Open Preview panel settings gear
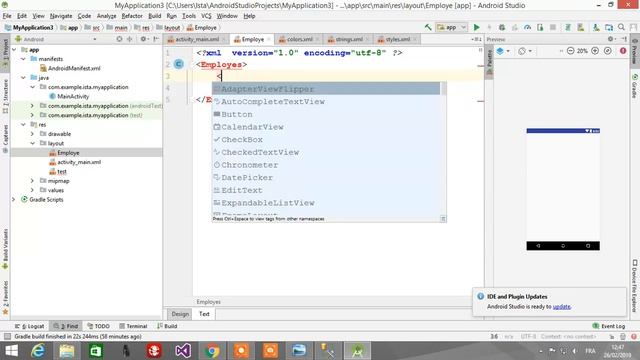This screenshot has width=640, height=360. tap(611, 39)
